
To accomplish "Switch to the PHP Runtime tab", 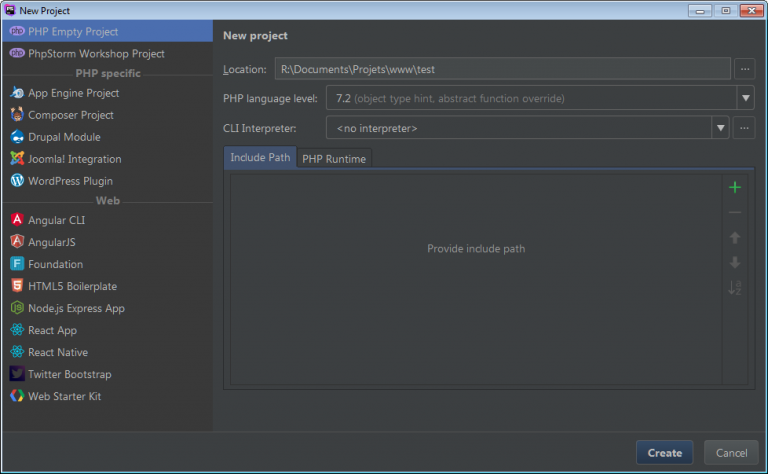I will pyautogui.click(x=334, y=159).
